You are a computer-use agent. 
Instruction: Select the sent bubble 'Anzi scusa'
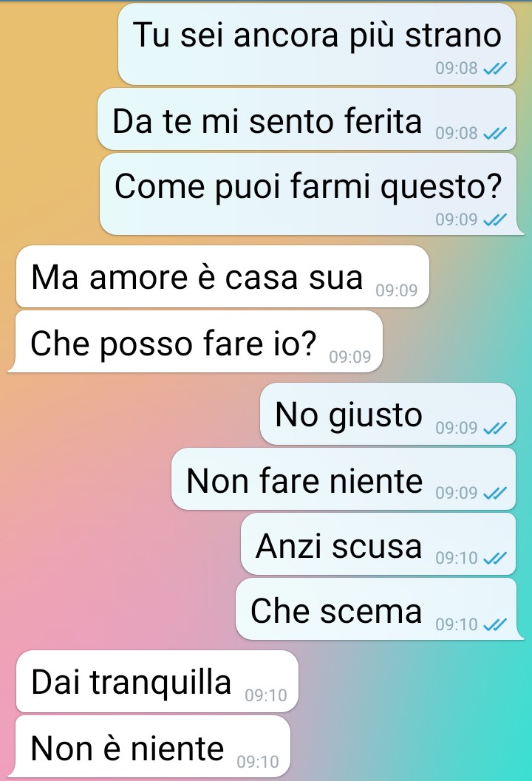[x=378, y=545]
